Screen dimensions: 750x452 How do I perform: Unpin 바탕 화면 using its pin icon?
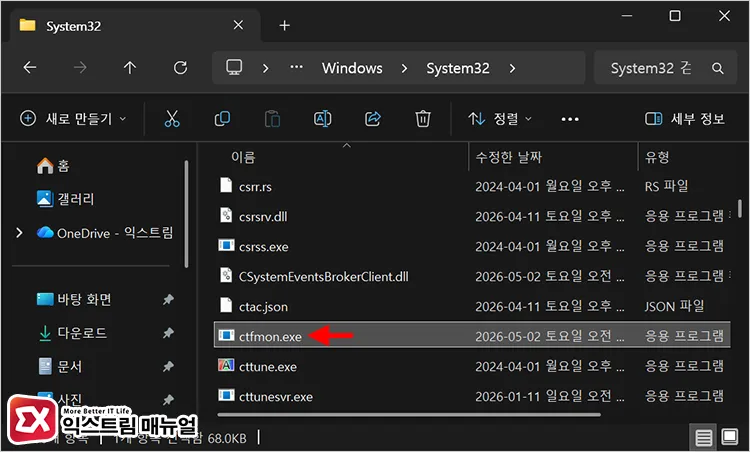click(x=168, y=299)
